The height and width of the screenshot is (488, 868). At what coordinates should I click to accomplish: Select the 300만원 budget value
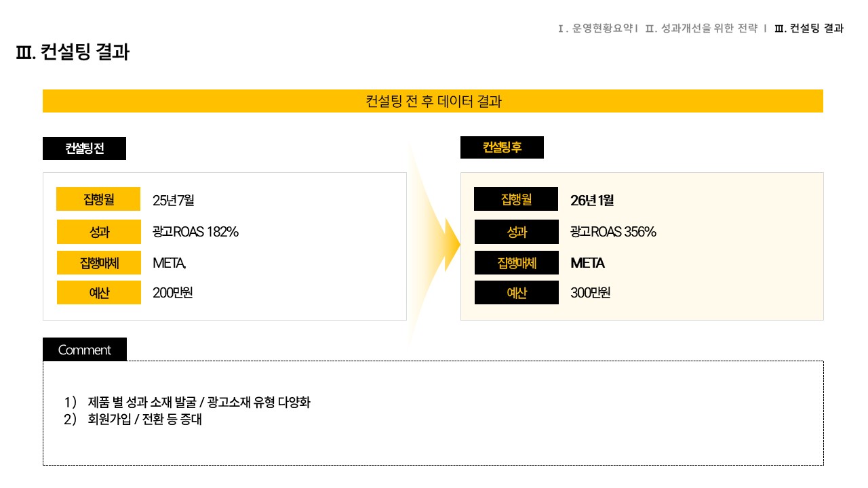[x=591, y=293]
